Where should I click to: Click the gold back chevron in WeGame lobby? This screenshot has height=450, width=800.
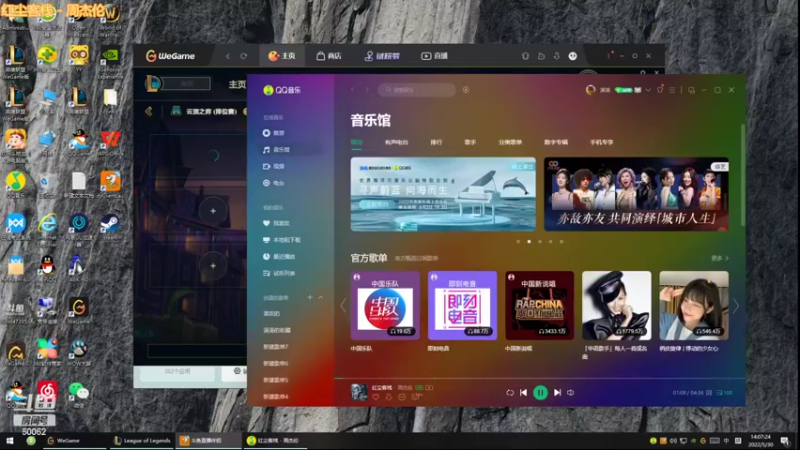click(148, 111)
